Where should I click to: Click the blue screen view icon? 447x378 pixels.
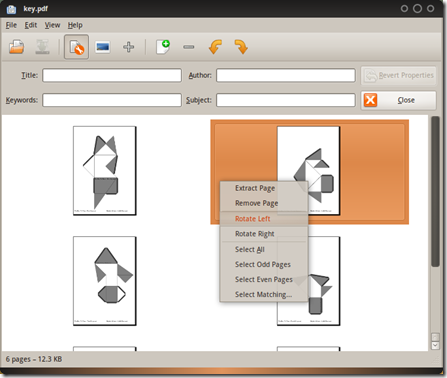102,47
